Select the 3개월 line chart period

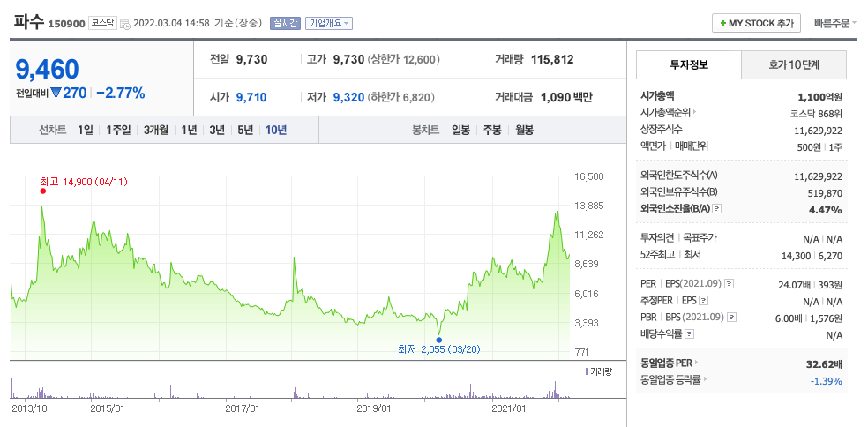pyautogui.click(x=156, y=131)
